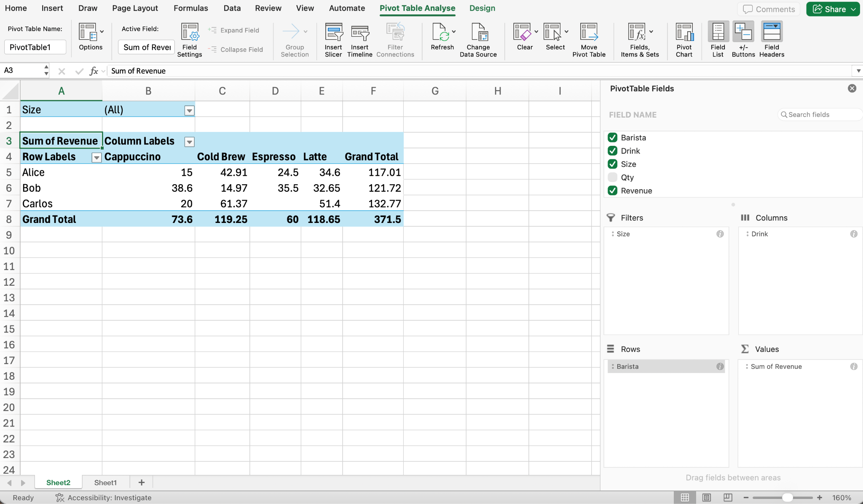Image resolution: width=863 pixels, height=504 pixels.
Task: Click Collapse Field
Action: pos(236,49)
